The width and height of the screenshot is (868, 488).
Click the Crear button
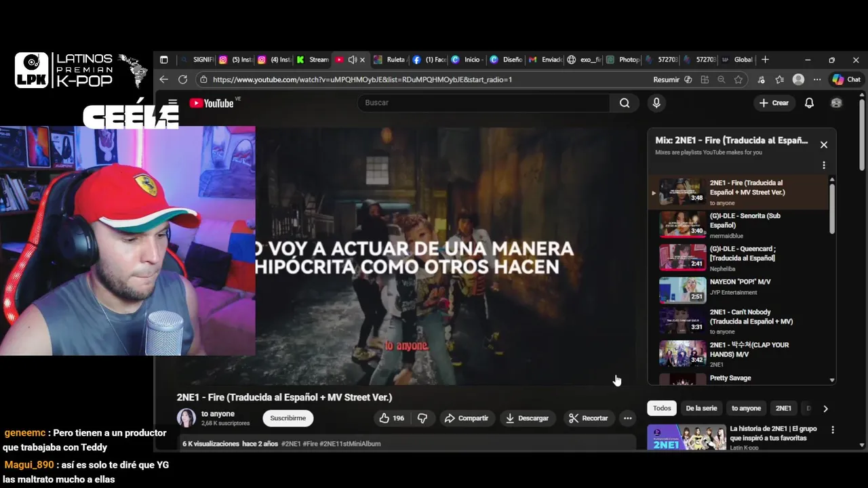click(x=774, y=103)
